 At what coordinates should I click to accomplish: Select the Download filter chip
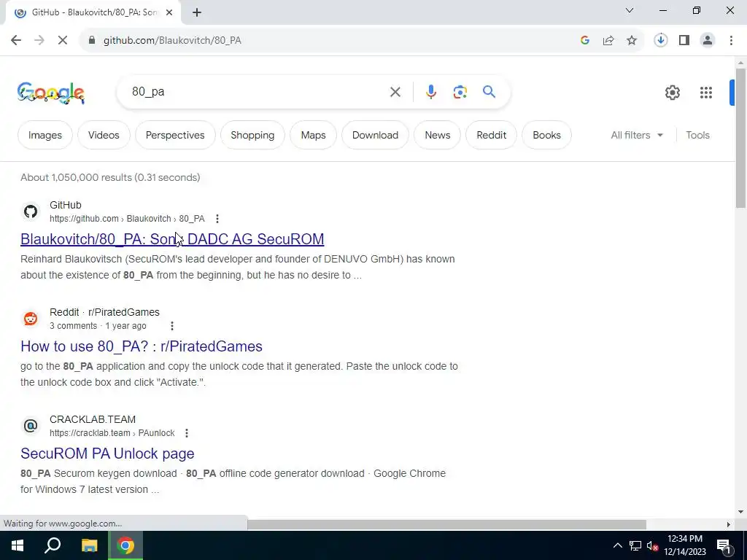click(375, 135)
